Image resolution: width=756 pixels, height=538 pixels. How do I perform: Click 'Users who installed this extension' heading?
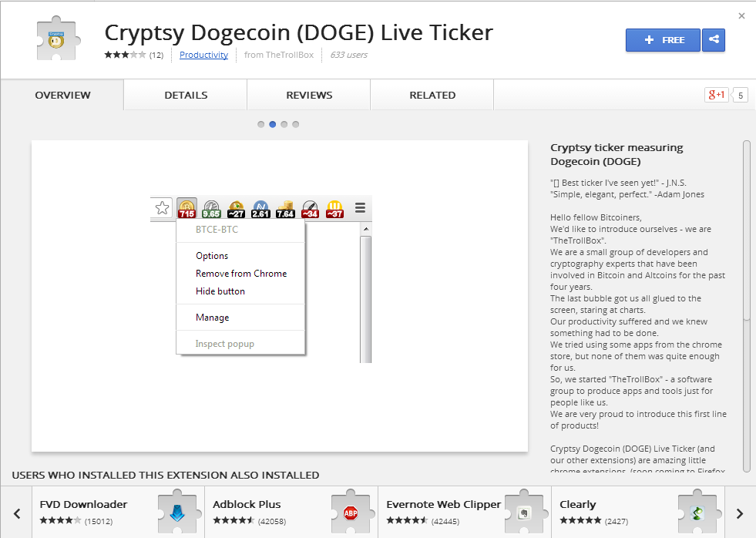click(x=166, y=476)
